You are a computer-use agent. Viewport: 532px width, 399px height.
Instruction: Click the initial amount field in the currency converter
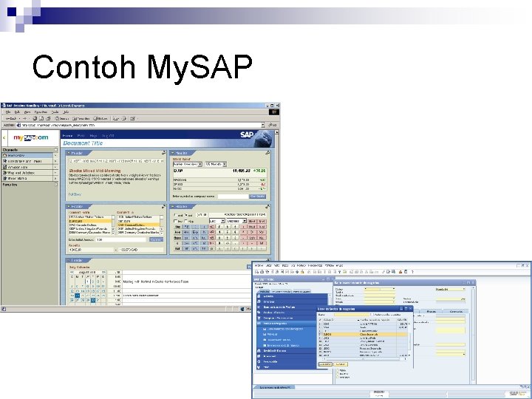[121, 239]
